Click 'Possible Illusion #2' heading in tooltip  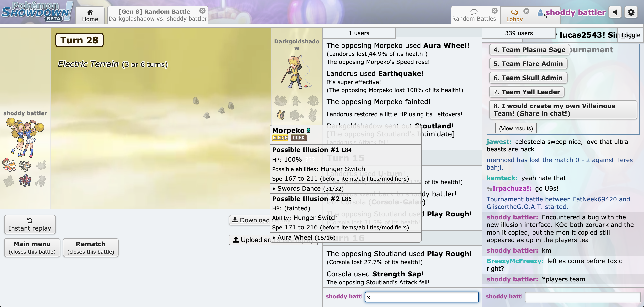click(306, 199)
